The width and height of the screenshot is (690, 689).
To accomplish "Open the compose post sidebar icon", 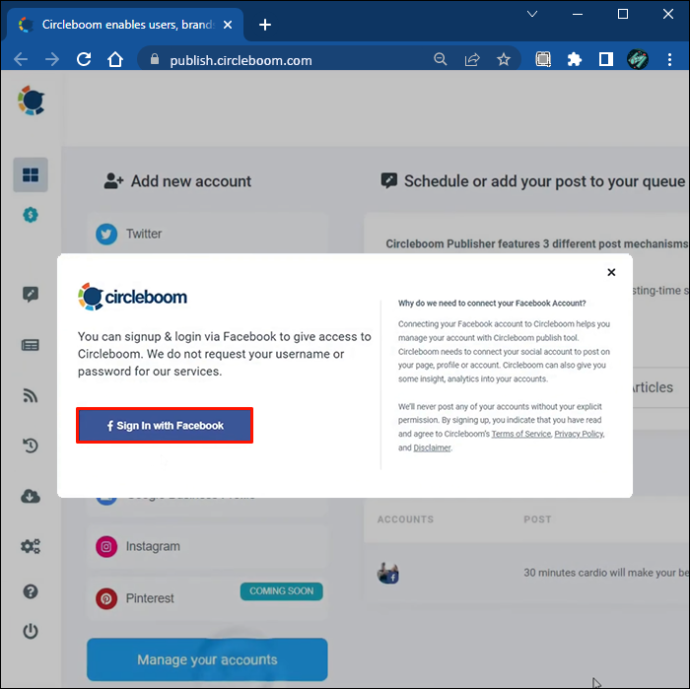I will coord(30,294).
